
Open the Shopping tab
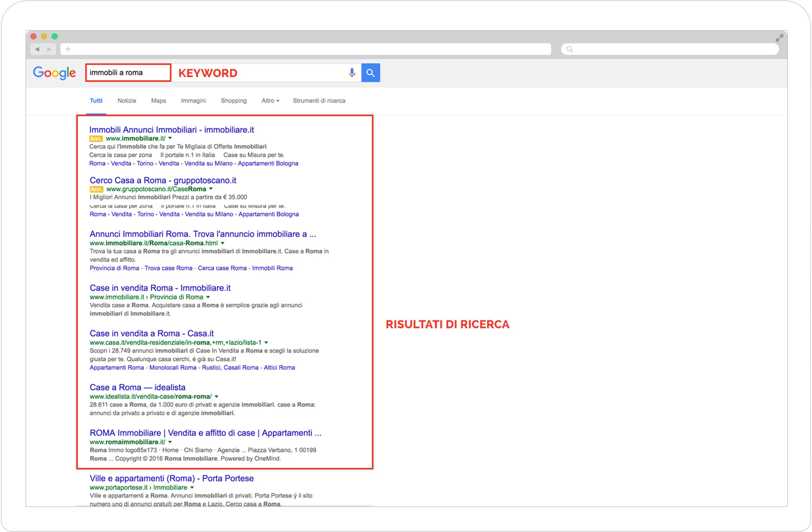coord(234,101)
